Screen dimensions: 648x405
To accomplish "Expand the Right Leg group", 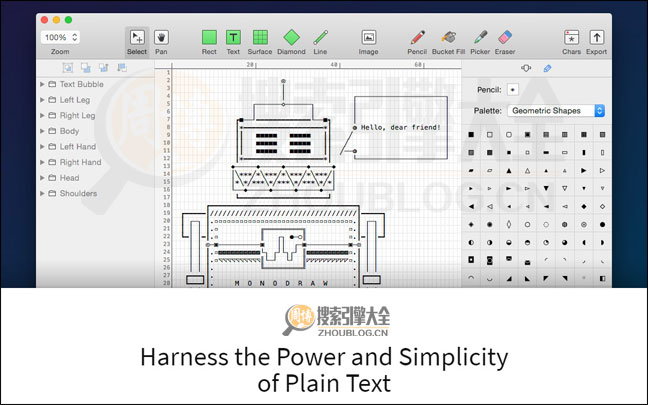I will 42,115.
